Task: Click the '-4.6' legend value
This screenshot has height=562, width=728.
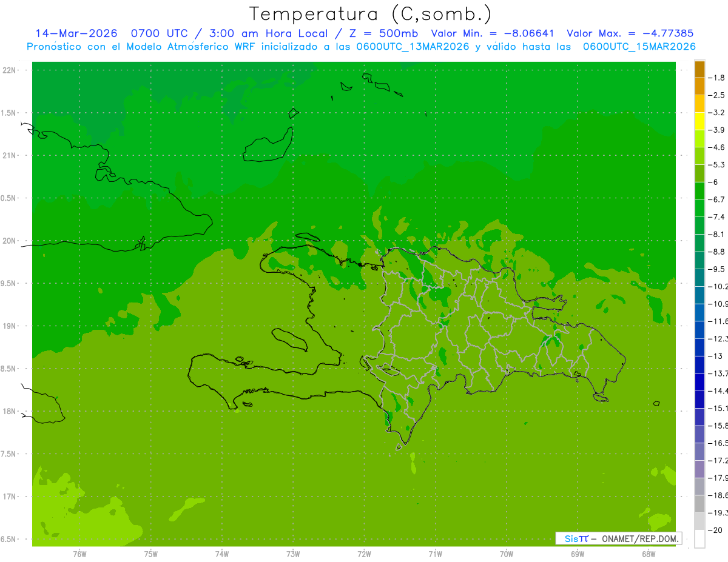Action: click(718, 147)
